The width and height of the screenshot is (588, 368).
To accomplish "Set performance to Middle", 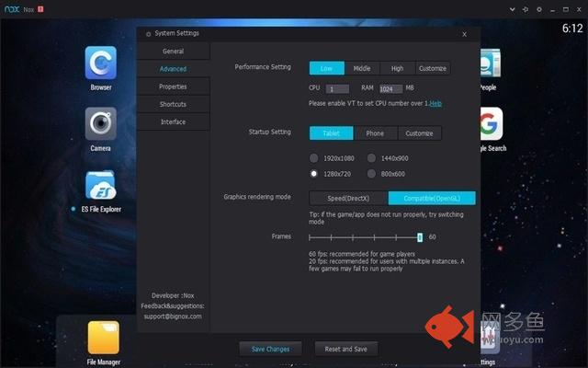I will click(362, 68).
